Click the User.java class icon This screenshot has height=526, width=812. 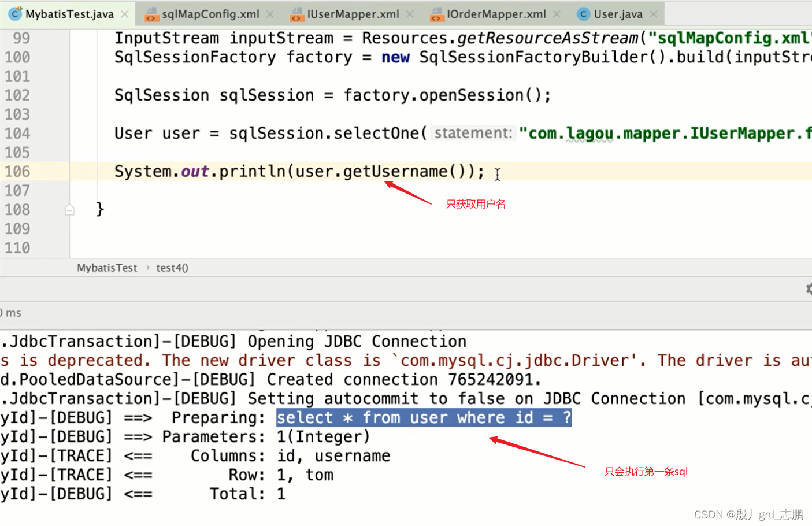pyautogui.click(x=584, y=14)
